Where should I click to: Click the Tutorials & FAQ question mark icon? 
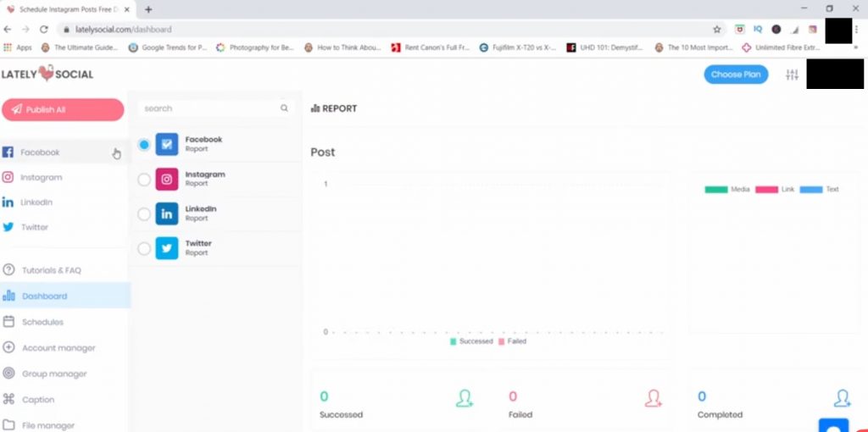[8, 270]
